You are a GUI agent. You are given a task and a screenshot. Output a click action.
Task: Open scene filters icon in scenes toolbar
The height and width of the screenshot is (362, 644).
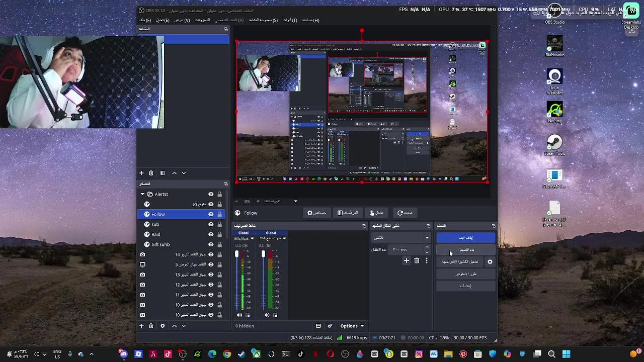coord(163,173)
